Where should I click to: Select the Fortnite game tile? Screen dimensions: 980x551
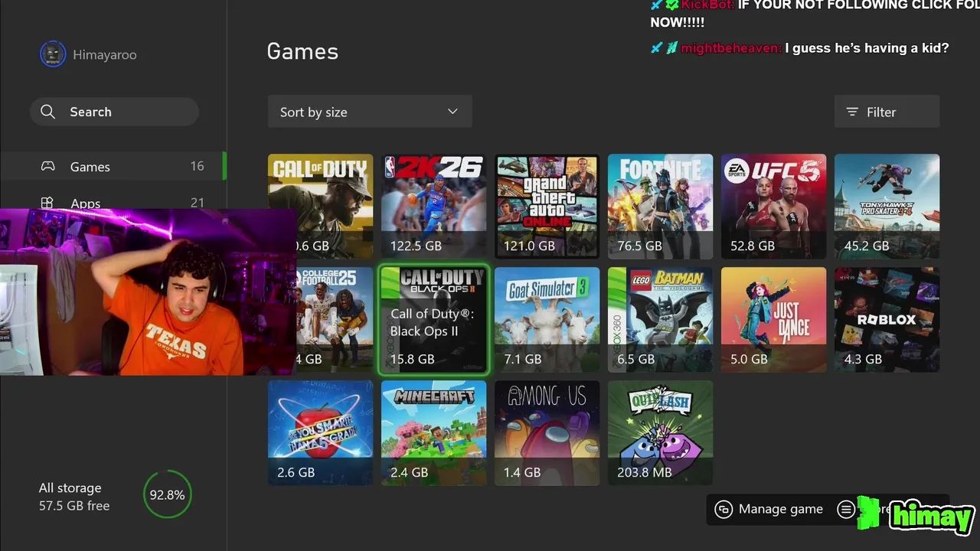click(660, 206)
